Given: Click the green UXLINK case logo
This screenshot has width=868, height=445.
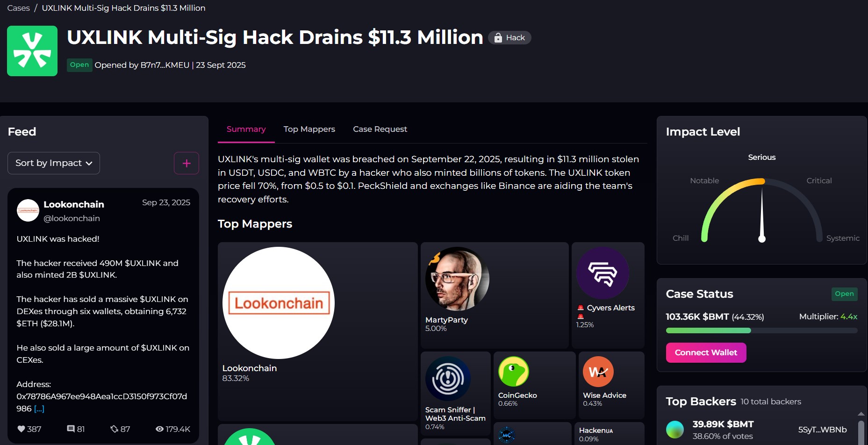Looking at the screenshot, I should pos(32,51).
